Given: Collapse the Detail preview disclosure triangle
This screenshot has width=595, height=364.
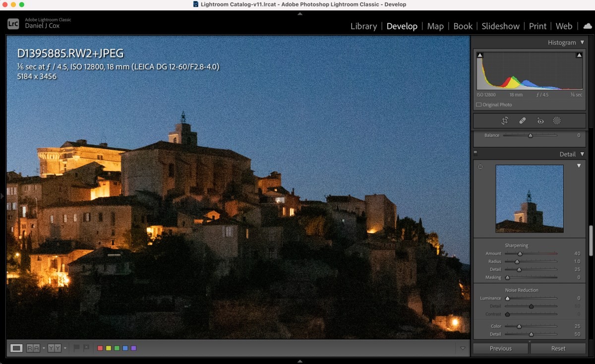Looking at the screenshot, I should pyautogui.click(x=579, y=166).
